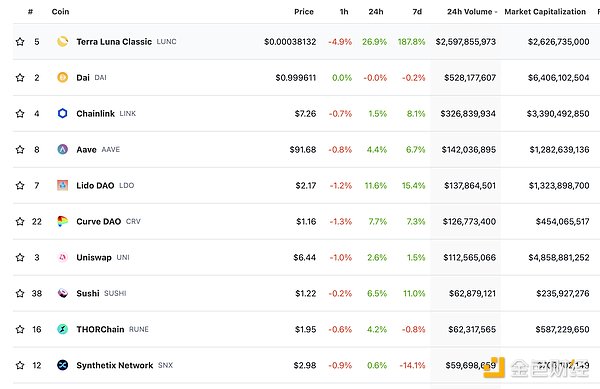This screenshot has height=389, width=600.
Task: Sort by 24h Volume column arrow
Action: click(x=496, y=12)
